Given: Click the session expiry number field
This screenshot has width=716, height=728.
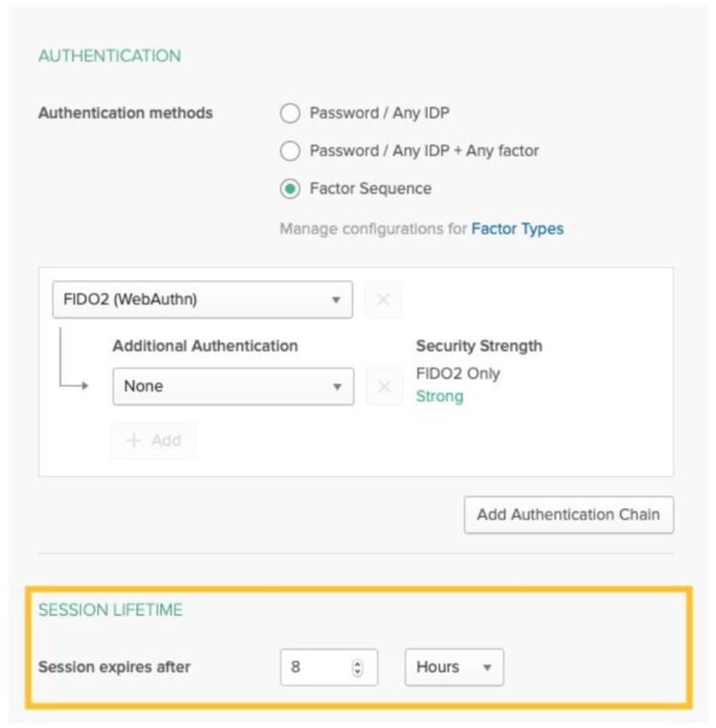Looking at the screenshot, I should 316,667.
